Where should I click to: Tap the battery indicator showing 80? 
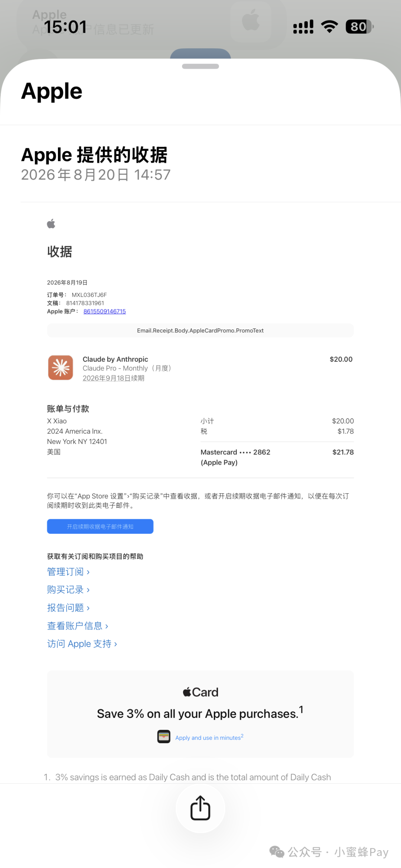click(359, 27)
